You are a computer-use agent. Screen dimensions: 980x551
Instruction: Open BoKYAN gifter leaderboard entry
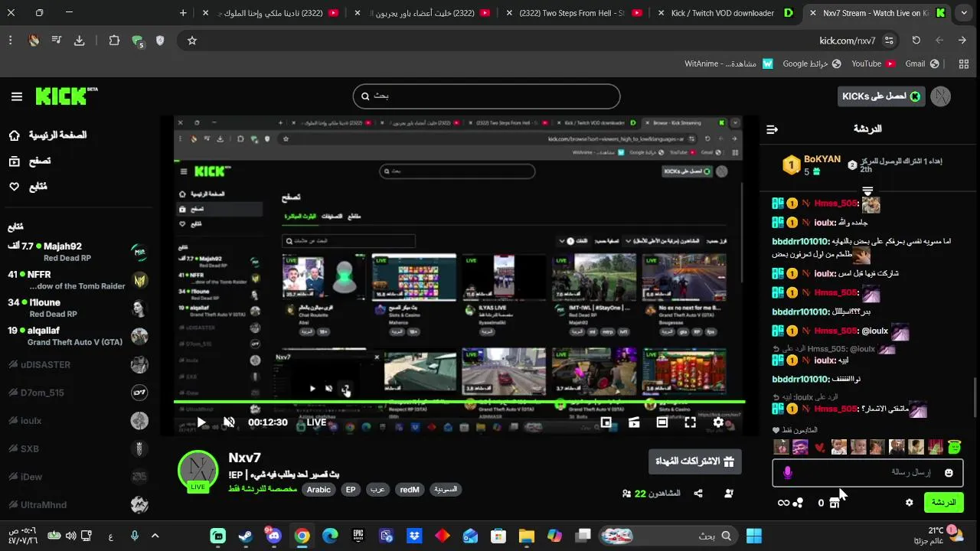[x=812, y=165]
